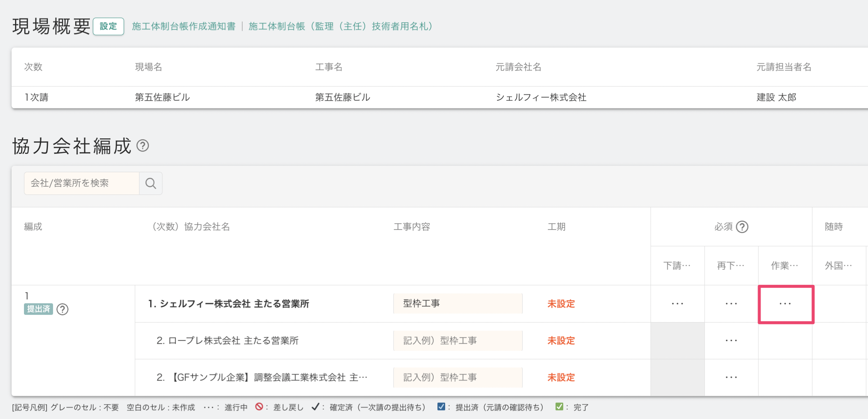Open 再下 status dots for シェルフィー row

(x=731, y=304)
